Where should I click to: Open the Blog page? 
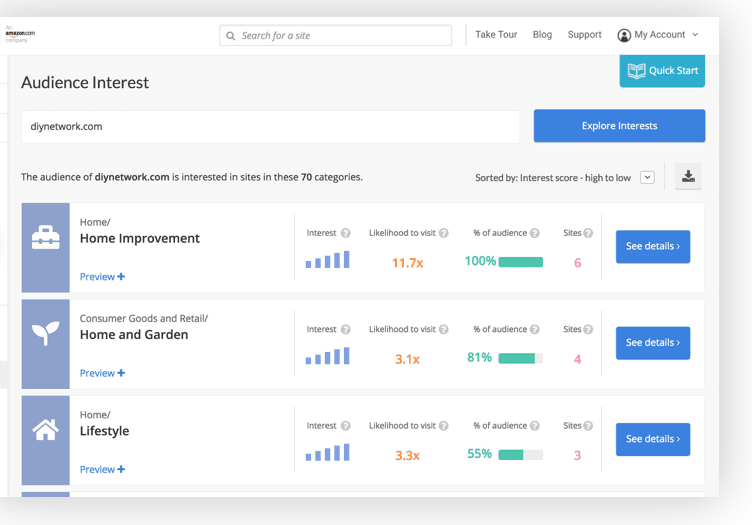point(542,35)
